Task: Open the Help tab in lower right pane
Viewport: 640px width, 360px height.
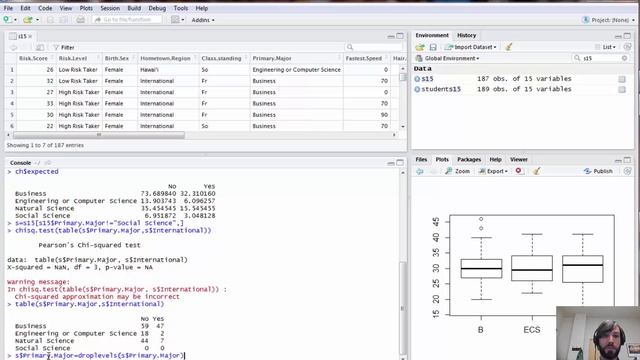Action: (x=495, y=160)
